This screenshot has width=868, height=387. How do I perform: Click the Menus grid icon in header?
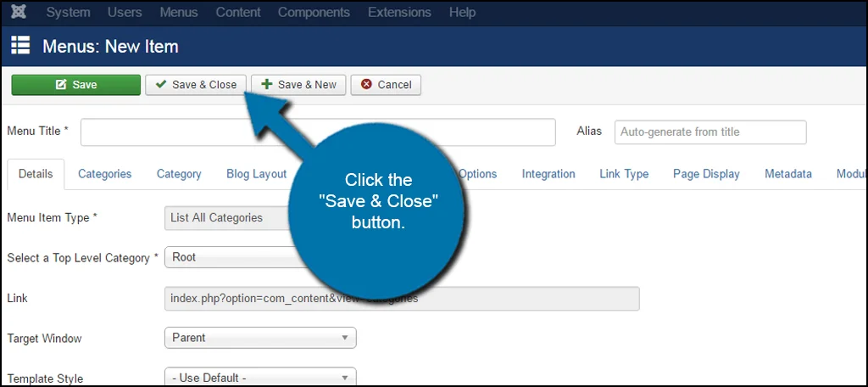[20, 46]
